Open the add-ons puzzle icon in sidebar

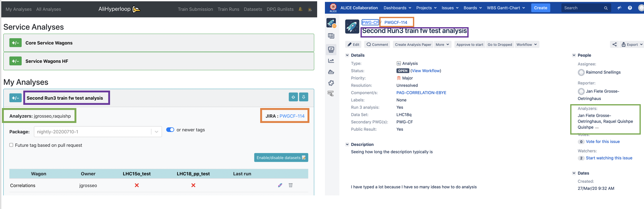[x=331, y=83]
